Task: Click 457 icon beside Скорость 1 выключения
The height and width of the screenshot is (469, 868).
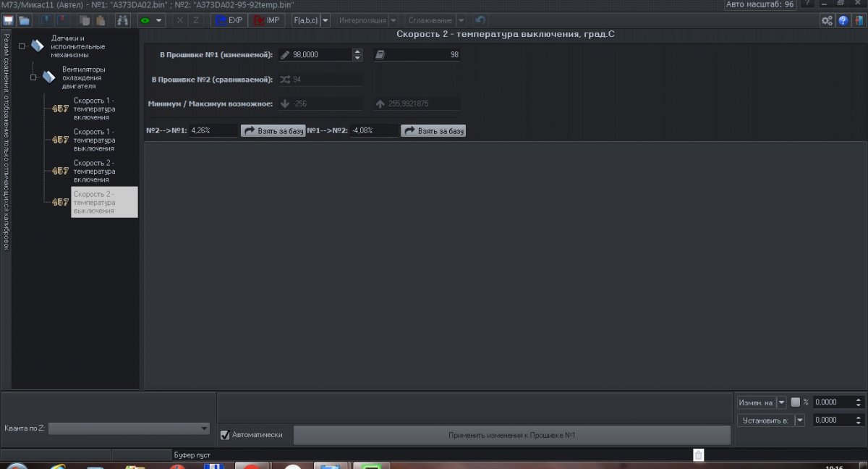Action: [61, 140]
